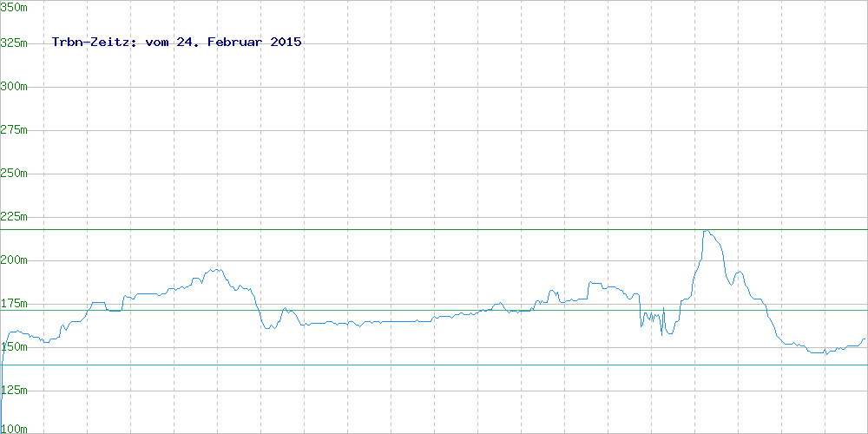
Task: Click the 325m axis label
Action: (15, 43)
